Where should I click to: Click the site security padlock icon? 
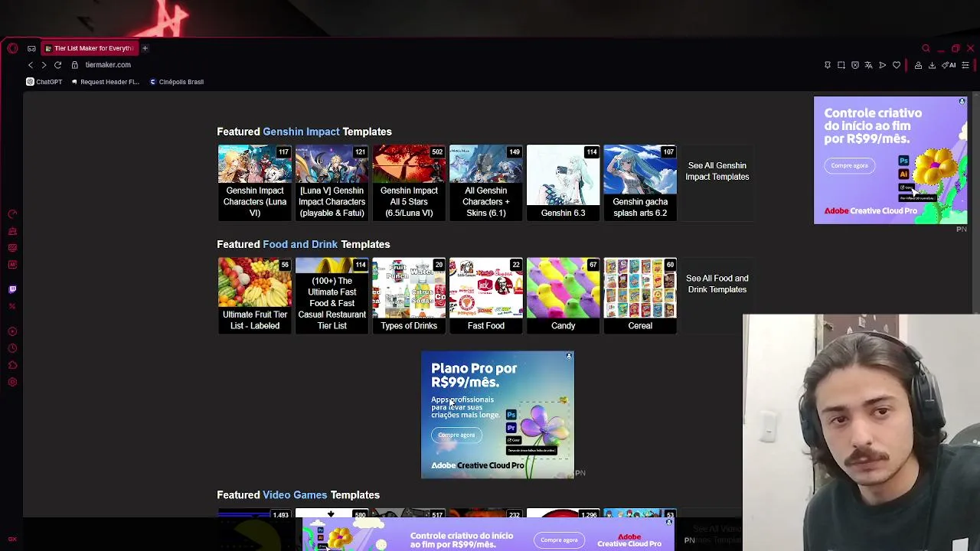click(75, 65)
